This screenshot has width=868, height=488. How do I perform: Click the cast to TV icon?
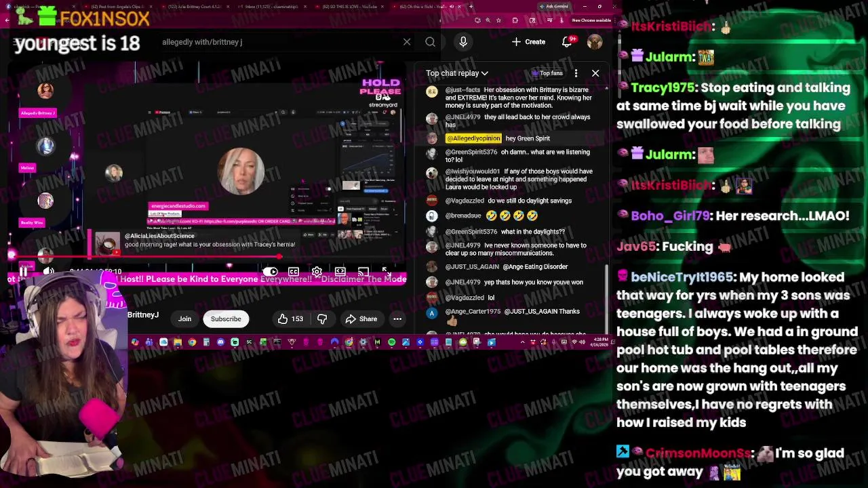click(363, 272)
